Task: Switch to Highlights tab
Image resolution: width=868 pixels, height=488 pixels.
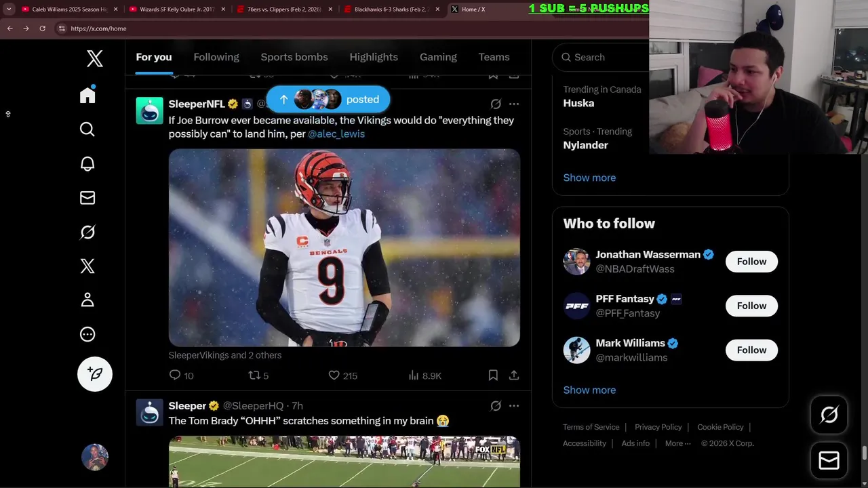Action: point(374,57)
